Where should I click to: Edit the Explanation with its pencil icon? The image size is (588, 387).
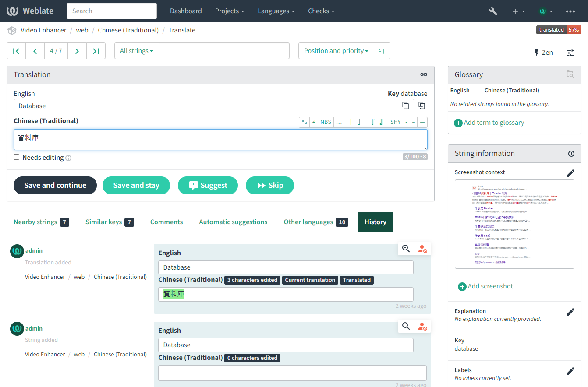tap(570, 312)
